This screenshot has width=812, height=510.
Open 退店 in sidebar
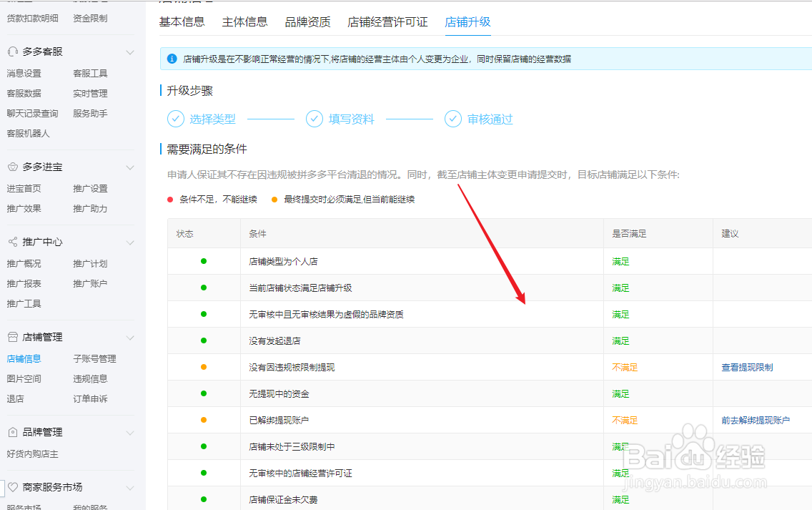16,399
